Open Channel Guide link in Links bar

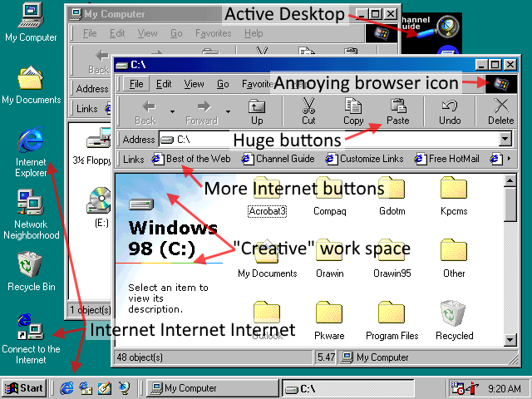coord(278,159)
